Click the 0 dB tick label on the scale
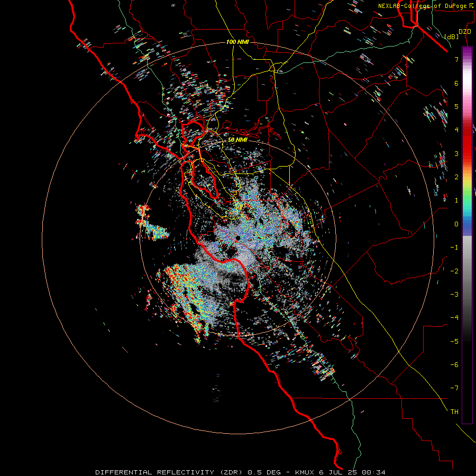This screenshot has width=476, height=476. pos(456,224)
